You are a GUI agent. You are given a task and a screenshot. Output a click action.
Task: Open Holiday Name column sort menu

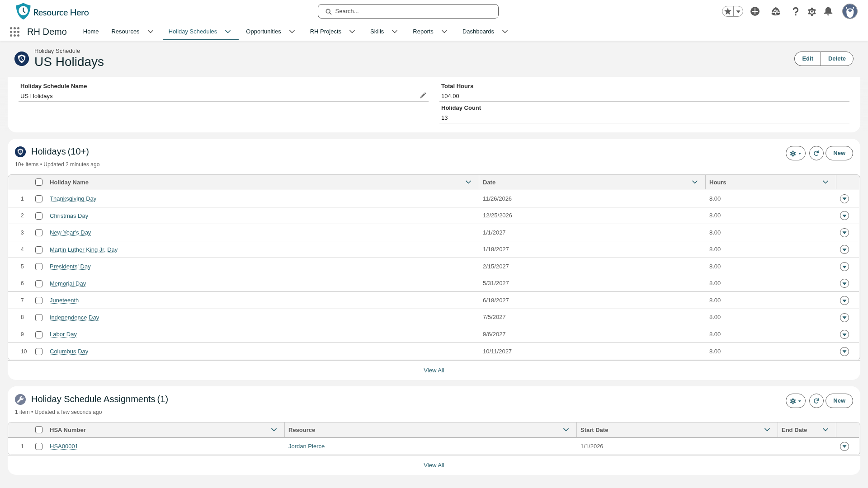pos(468,182)
